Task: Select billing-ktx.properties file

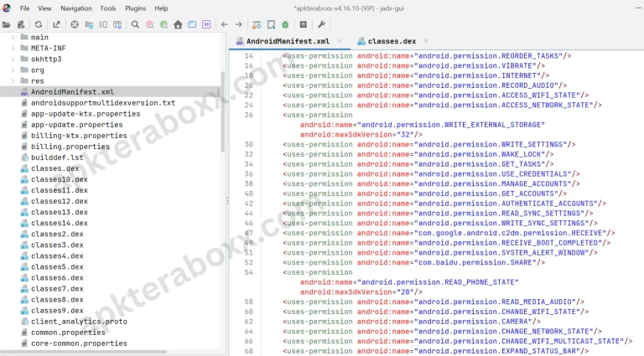Action: click(x=79, y=136)
